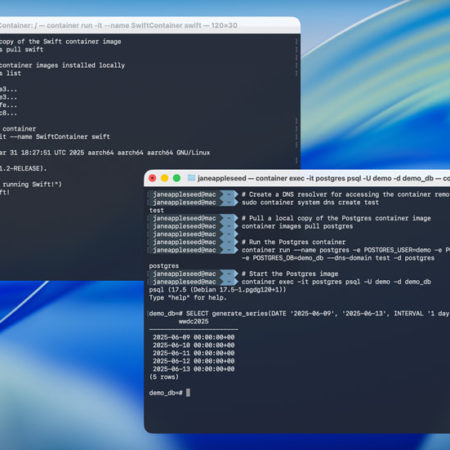Viewport: 450px width, 450px height.
Task: Click "sudo container system dns create test" command
Action: [x=310, y=202]
